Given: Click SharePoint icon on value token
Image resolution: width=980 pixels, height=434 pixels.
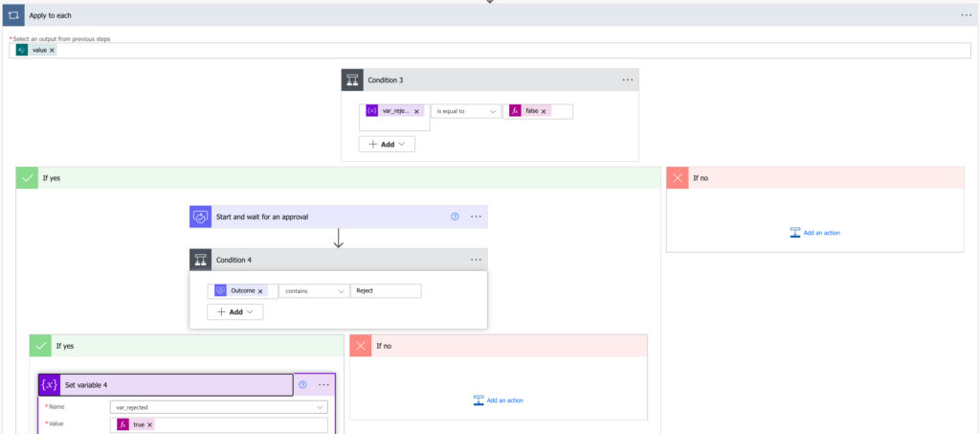Looking at the screenshot, I should coord(22,50).
